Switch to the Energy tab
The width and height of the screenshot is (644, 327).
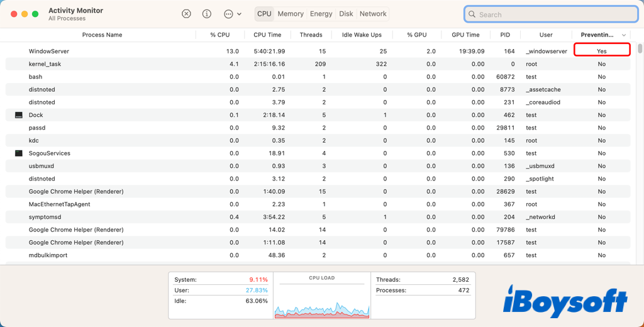point(321,14)
